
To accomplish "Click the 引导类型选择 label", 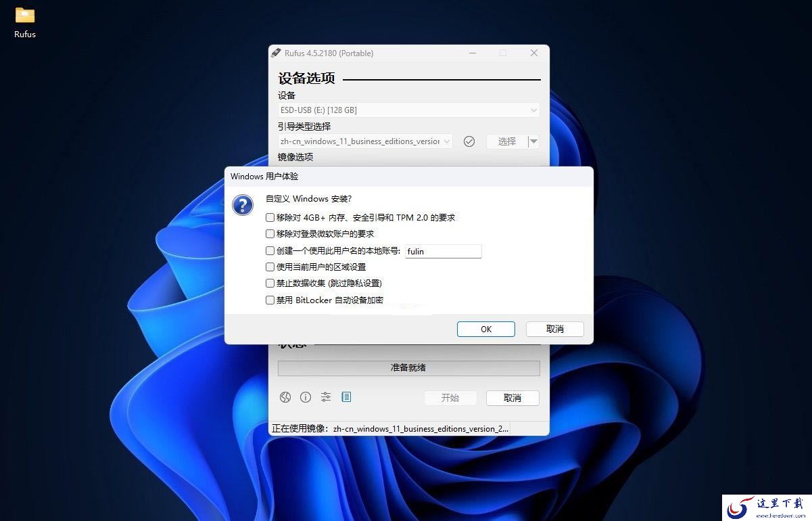I will 304,127.
